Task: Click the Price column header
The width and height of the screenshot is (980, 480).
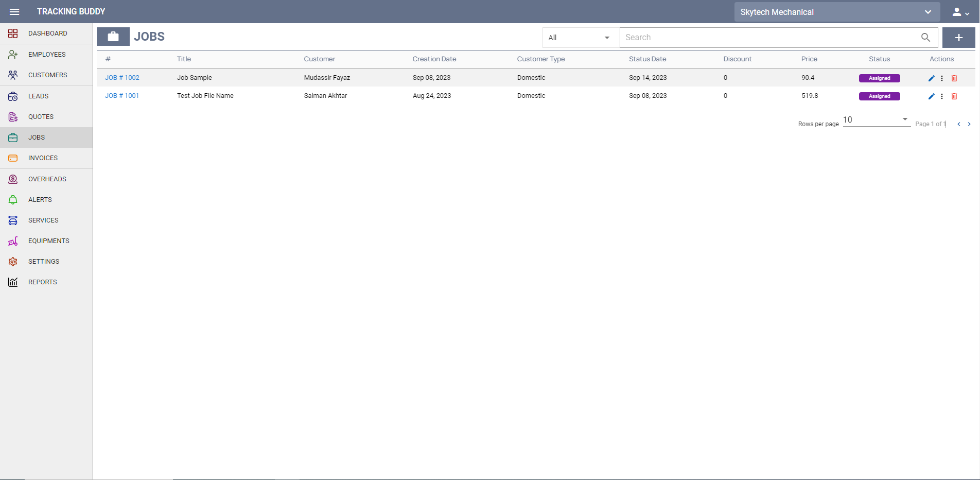Action: (x=809, y=59)
